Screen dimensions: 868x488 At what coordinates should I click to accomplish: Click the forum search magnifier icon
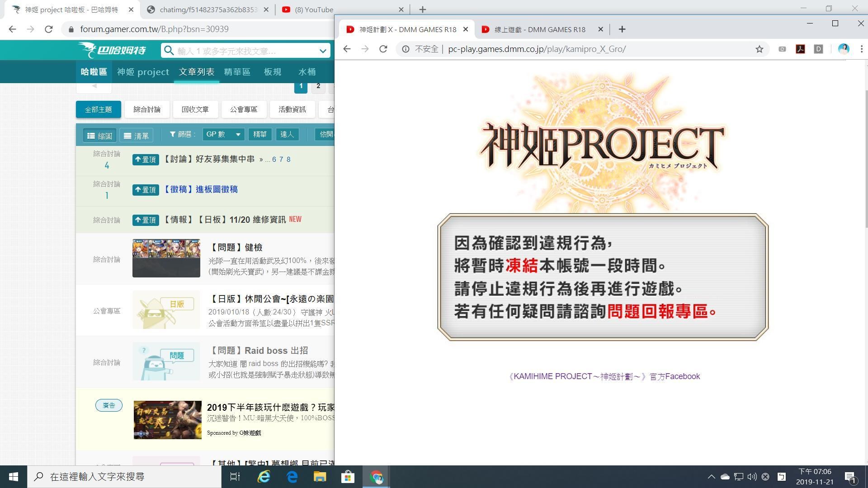click(169, 51)
